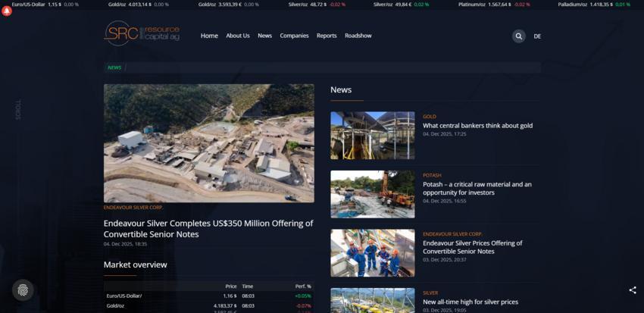Click the Palladium/oz ticker entry
Screen dimensions: 644x313
[594, 5]
